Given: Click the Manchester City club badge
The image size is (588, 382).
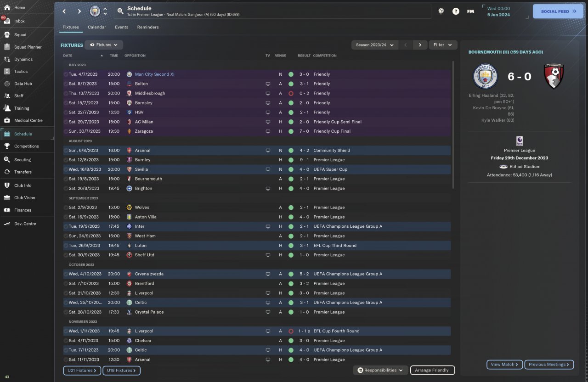Looking at the screenshot, I should coord(95,11).
